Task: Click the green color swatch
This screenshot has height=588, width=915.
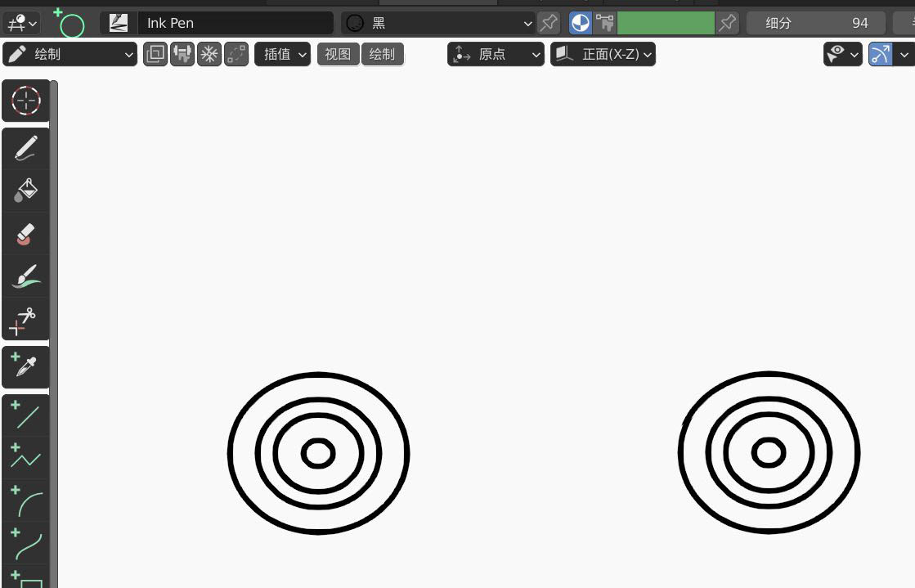Action: coord(666,23)
